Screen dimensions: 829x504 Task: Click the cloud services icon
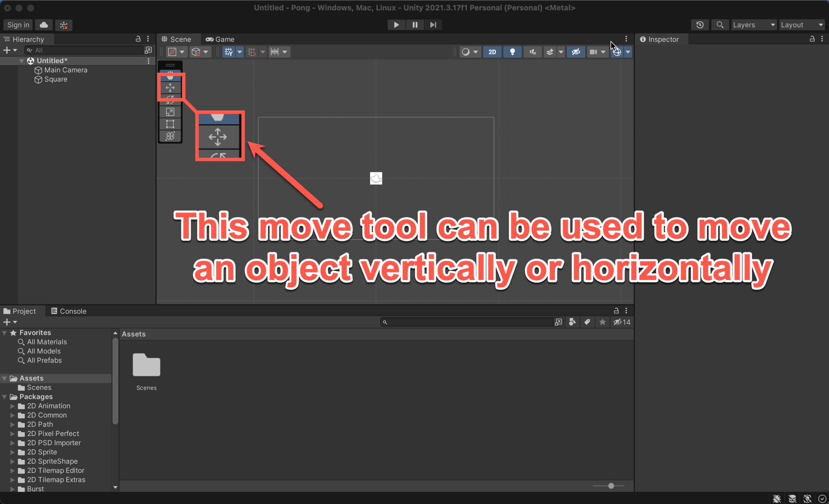coord(44,25)
